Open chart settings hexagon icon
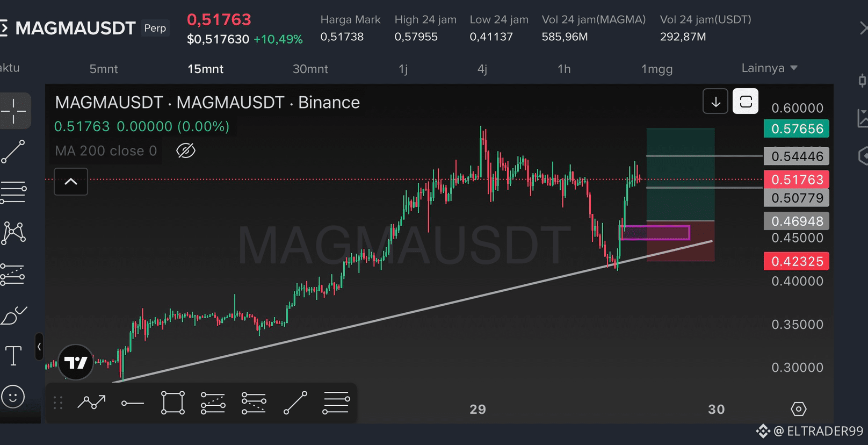Image resolution: width=868 pixels, height=445 pixels. [x=799, y=409]
